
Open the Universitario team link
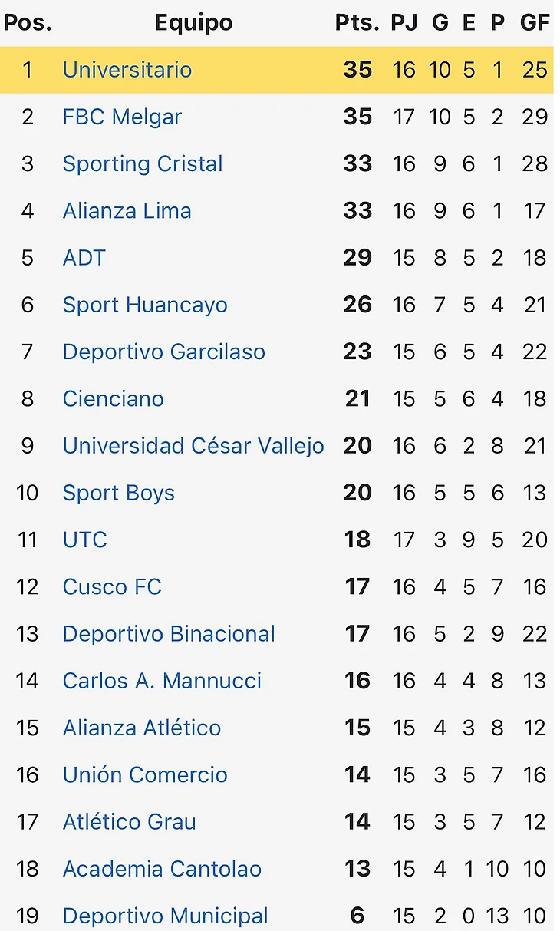[x=127, y=70]
